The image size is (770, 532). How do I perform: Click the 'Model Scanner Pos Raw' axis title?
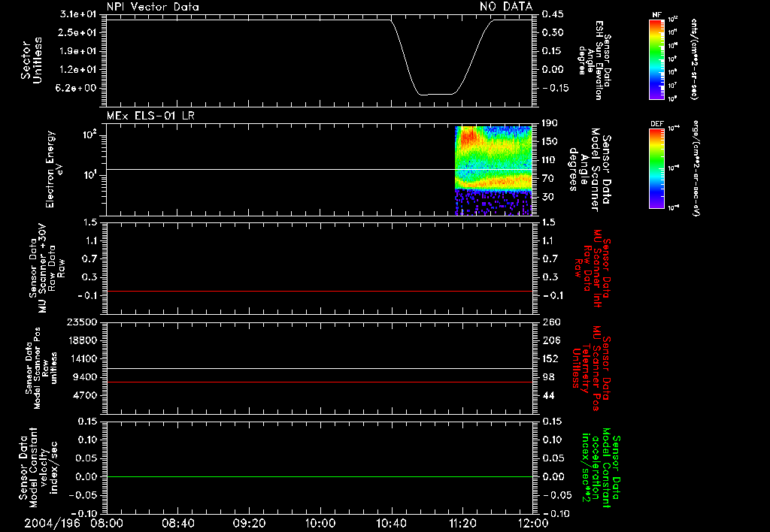pyautogui.click(x=41, y=368)
